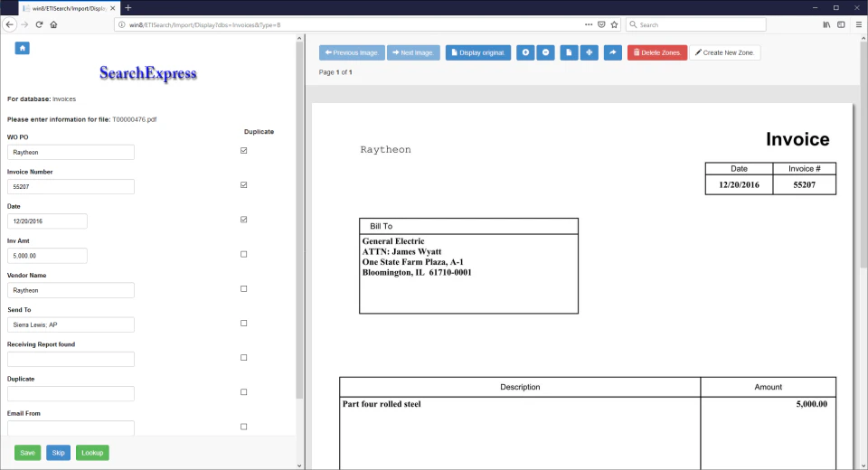Click the site information icon in address bar
This screenshot has width=868, height=470.
[122, 24]
